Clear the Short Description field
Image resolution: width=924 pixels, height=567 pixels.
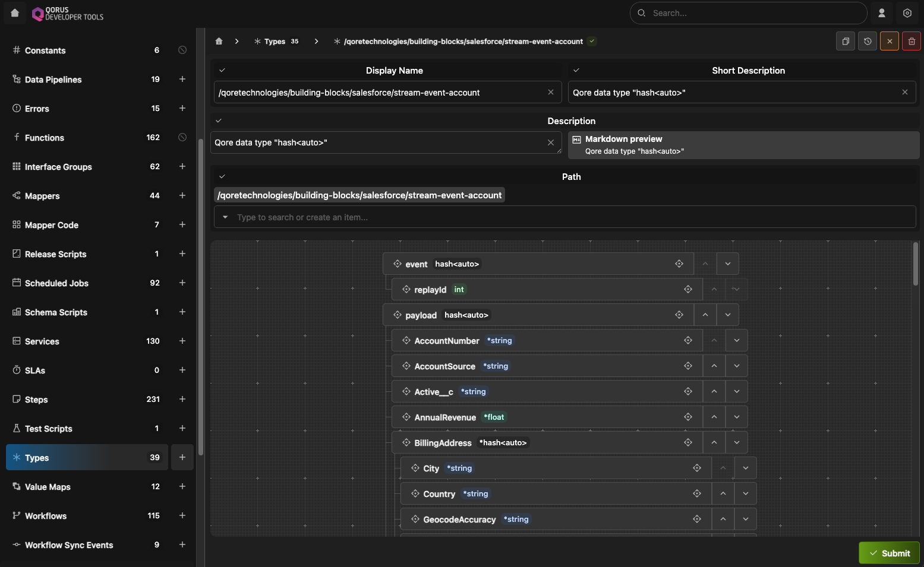[905, 92]
